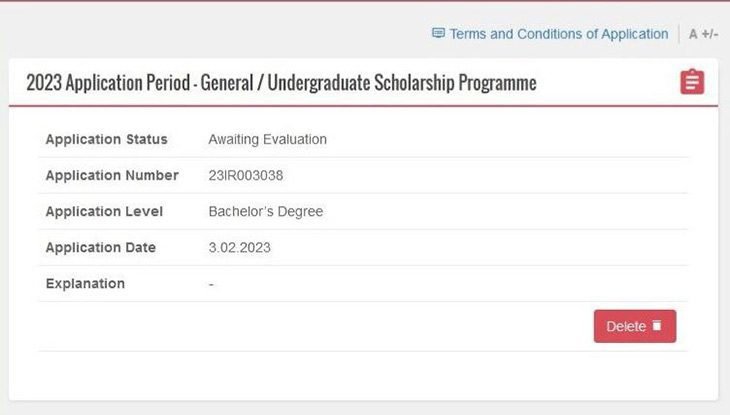730x415 pixels.
Task: Click the dash value beside Explanation
Action: 211,284
